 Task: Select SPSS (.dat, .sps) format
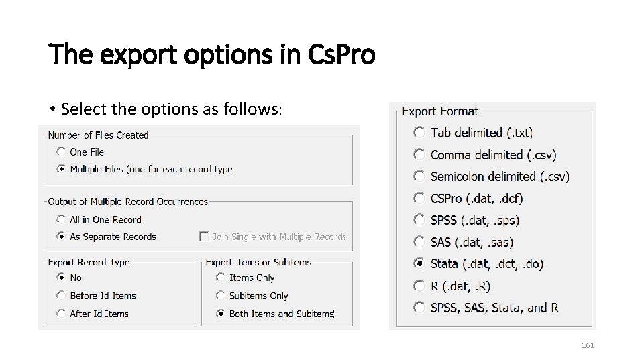419,220
